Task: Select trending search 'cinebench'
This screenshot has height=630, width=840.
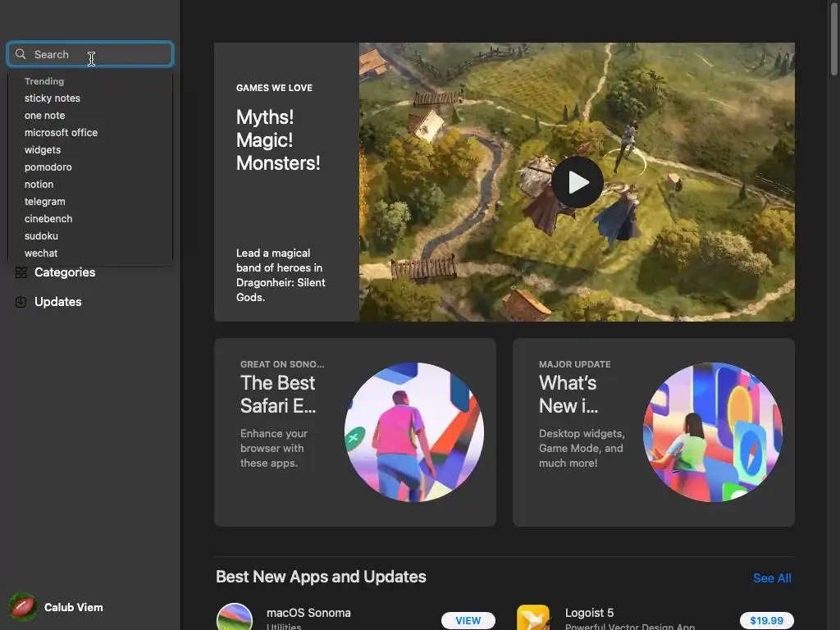Action: (48, 218)
